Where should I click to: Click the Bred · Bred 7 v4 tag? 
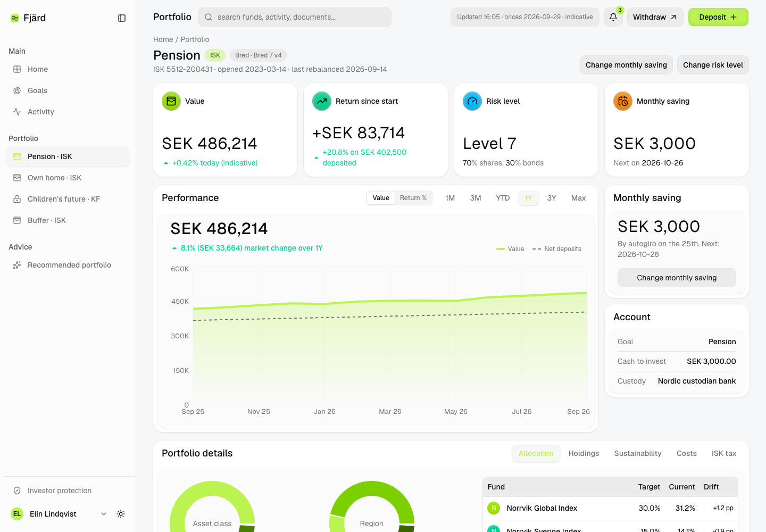259,55
